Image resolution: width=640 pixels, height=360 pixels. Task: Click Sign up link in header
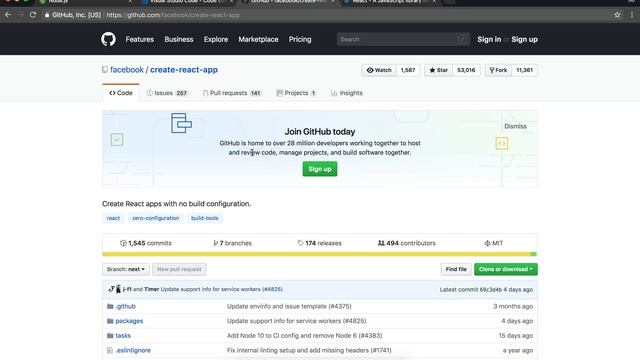pyautogui.click(x=524, y=40)
